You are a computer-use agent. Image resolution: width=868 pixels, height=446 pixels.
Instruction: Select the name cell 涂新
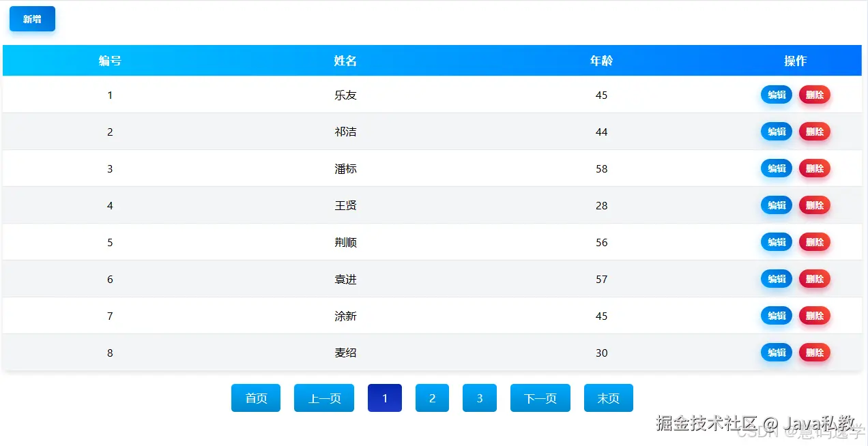coord(345,316)
